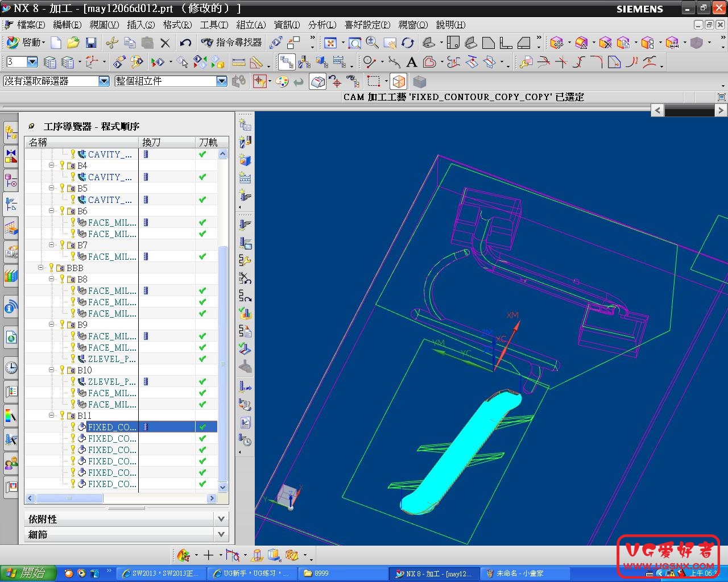Viewport: 728px width, 582px height.
Task: Click the Undo arrow icon
Action: pos(185,43)
